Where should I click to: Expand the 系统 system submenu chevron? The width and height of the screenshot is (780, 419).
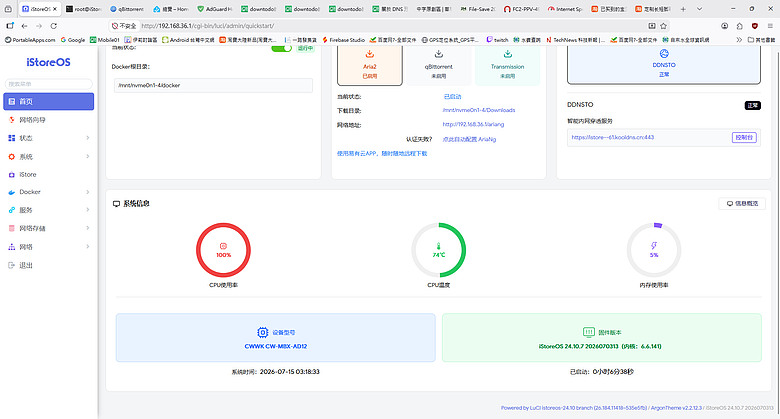point(88,156)
